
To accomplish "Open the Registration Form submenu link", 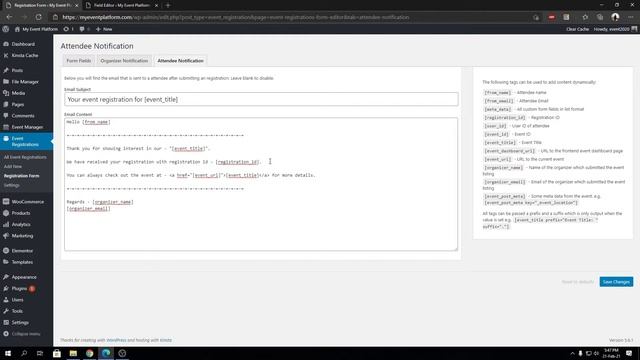I will 22,176.
